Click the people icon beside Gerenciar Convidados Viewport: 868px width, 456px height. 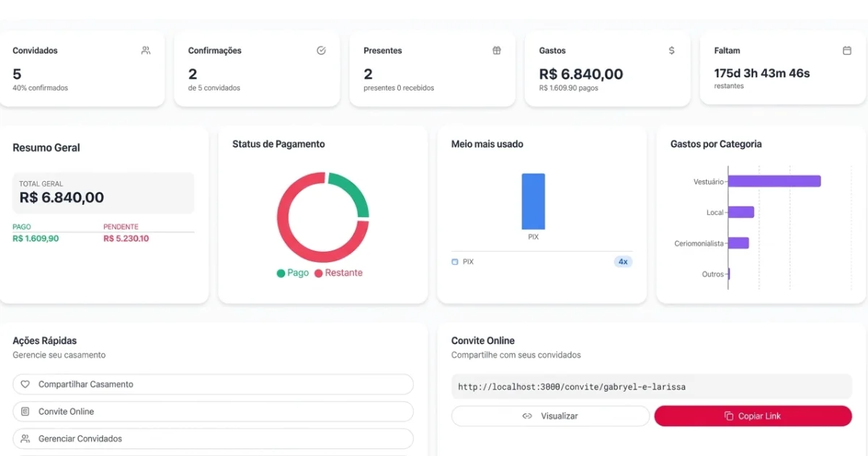click(x=25, y=439)
